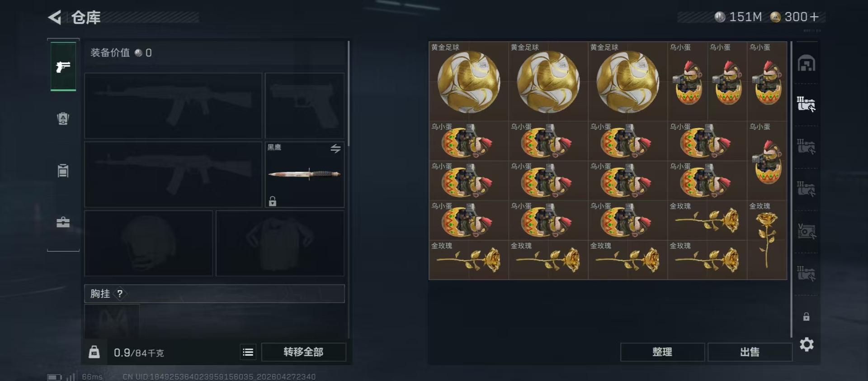Select the first 黄金足球 item
Viewport: 868px width, 381px height.
tap(469, 81)
